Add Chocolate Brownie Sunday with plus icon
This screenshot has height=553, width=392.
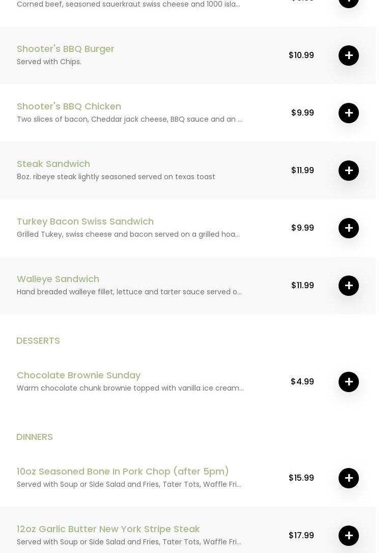coord(348,381)
